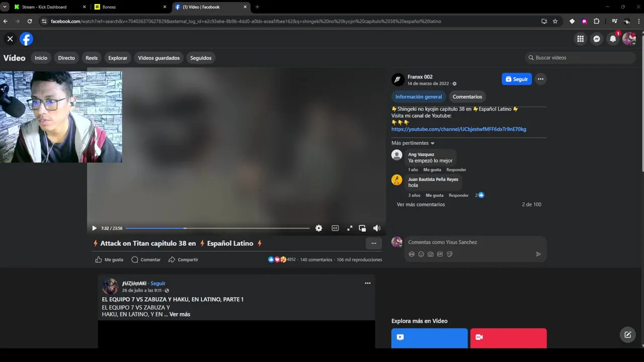Open emoji picker in comment box
This screenshot has height=362, width=644.
pyautogui.click(x=421, y=254)
